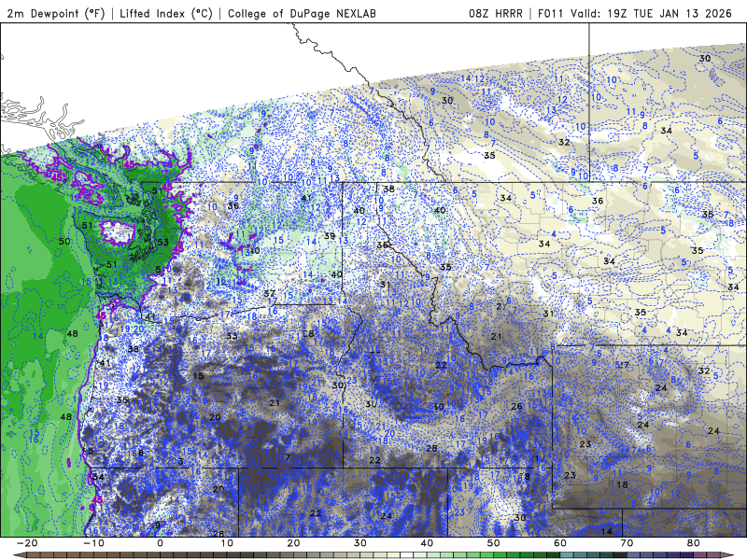Click the black '33' dewpoint value in Oregon
The height and width of the screenshot is (560, 747).
232,336
